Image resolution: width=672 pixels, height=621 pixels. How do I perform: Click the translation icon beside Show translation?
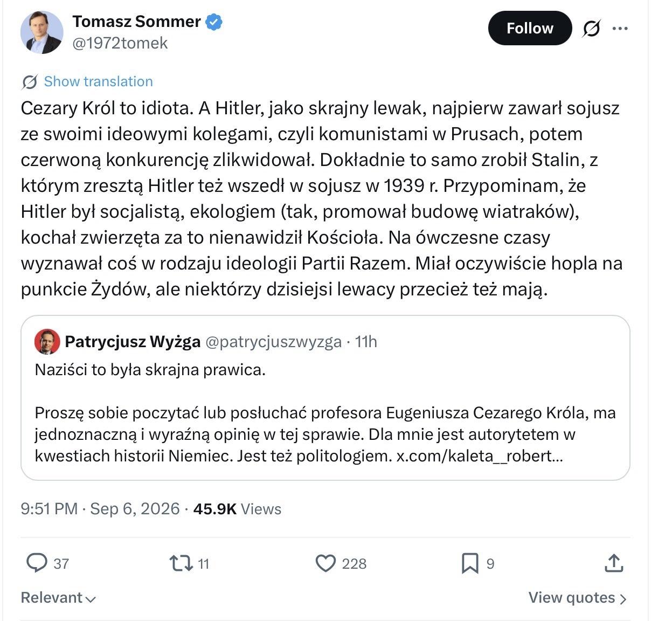(30, 82)
